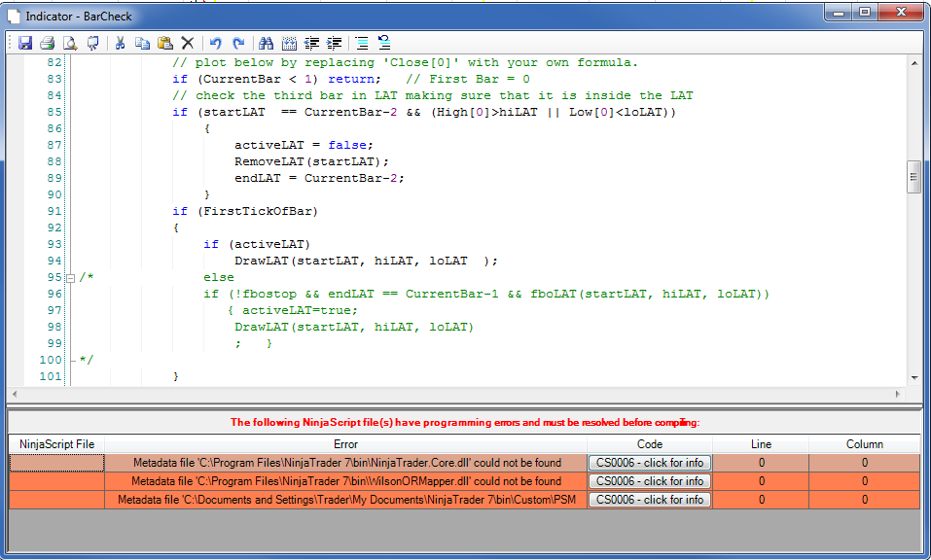931x560 pixels.
Task: Click the 'return;' keyword on line 83
Action: pyautogui.click(x=354, y=79)
